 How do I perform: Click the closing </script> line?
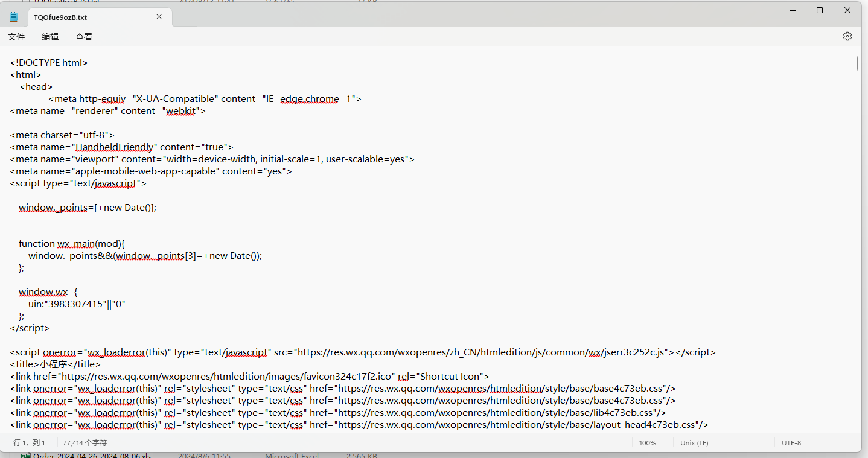tap(30, 328)
